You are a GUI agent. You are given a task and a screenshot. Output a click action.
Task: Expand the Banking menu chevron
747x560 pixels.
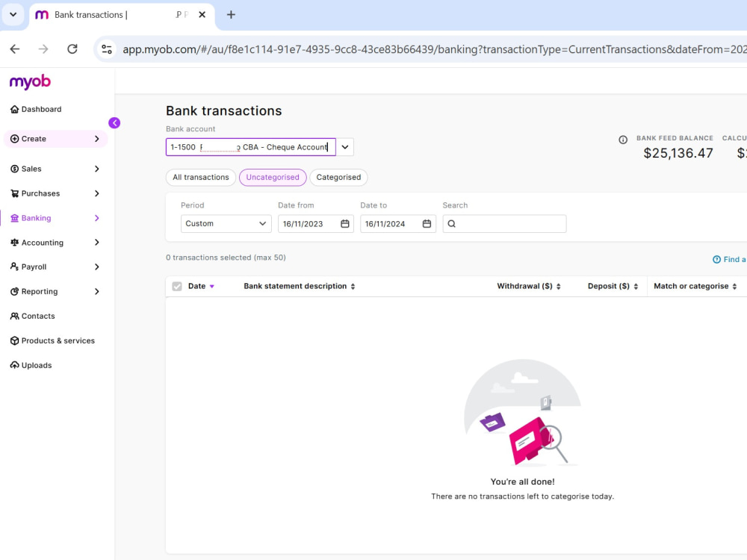[96, 217]
